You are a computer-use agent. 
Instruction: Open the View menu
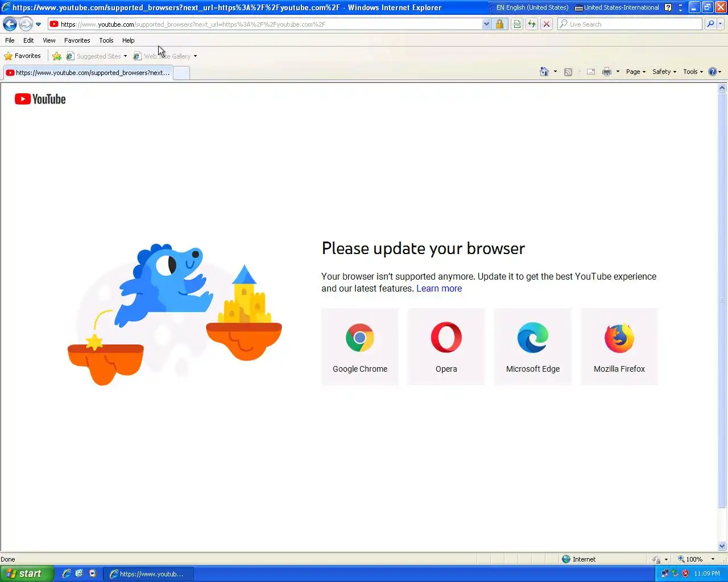[x=49, y=40]
